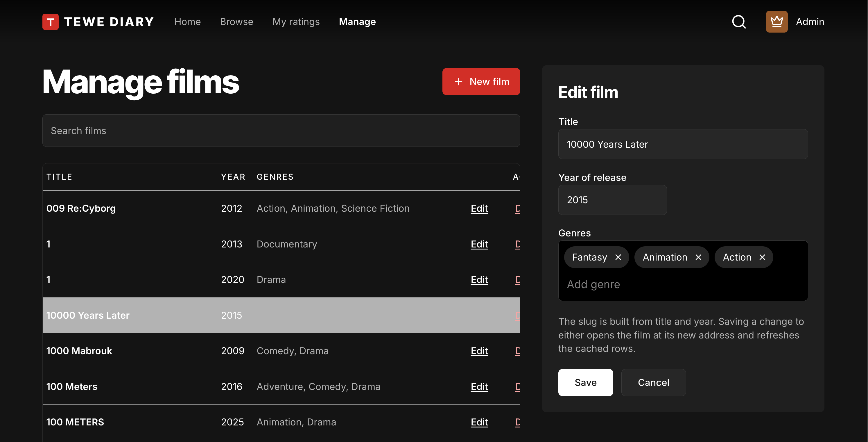Click 'Action, Animation, Science Fiction' genres cell
The height and width of the screenshot is (442, 868).
tap(333, 208)
